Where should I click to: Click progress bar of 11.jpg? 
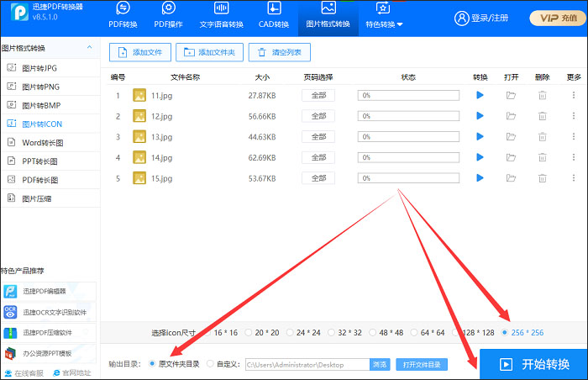(x=408, y=95)
